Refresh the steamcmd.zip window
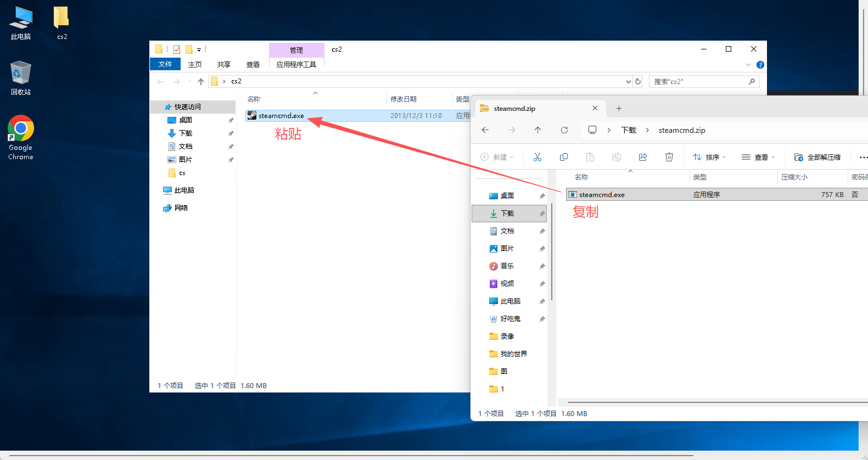868x460 pixels. point(564,130)
